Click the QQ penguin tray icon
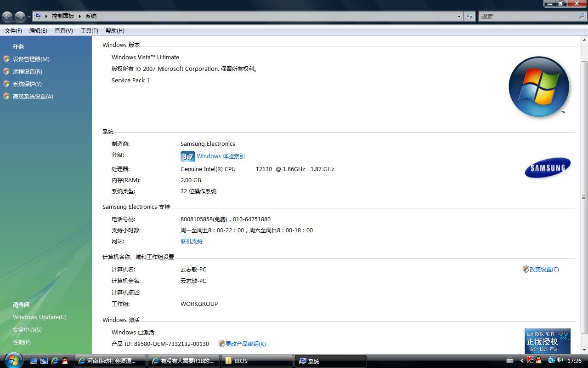The height and width of the screenshot is (368, 588). pyautogui.click(x=539, y=360)
